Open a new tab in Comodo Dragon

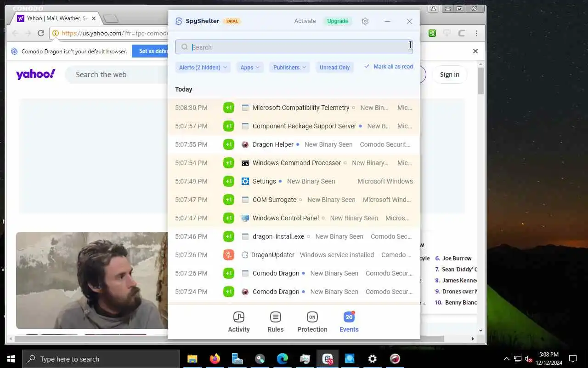pos(111,19)
